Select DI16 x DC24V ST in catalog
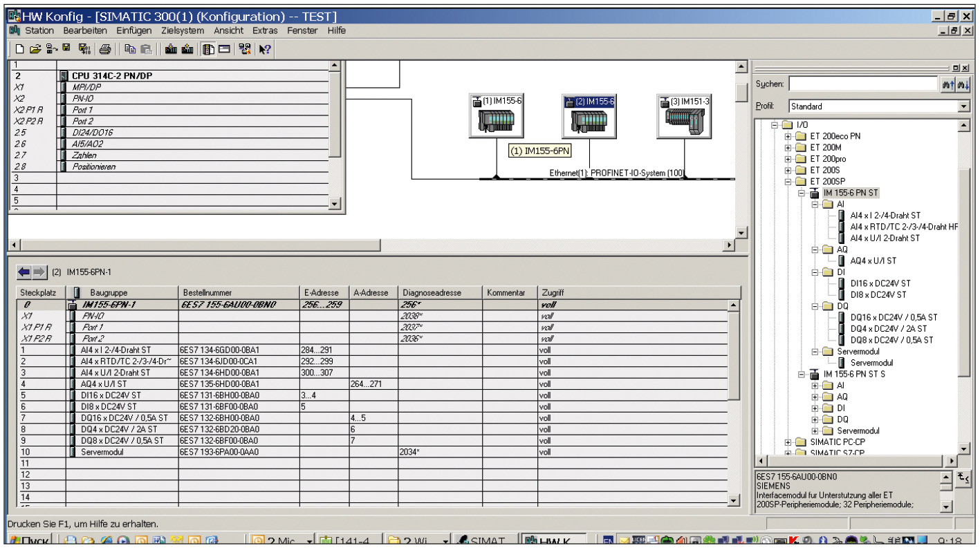Viewport: 980px width, 548px height. coord(880,283)
